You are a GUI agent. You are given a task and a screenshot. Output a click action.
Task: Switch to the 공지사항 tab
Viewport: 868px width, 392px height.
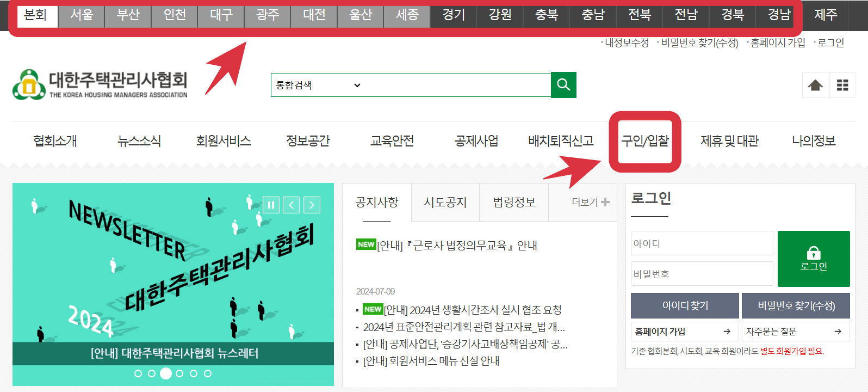[x=377, y=203]
